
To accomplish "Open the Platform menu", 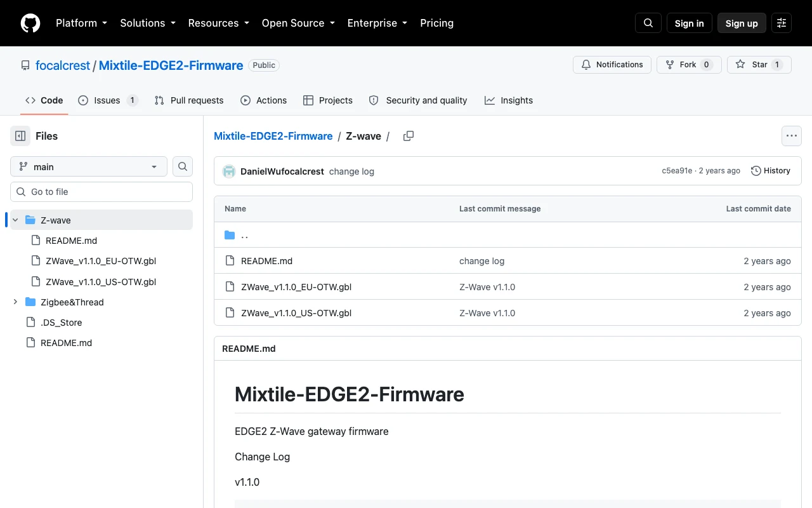I will [81, 23].
